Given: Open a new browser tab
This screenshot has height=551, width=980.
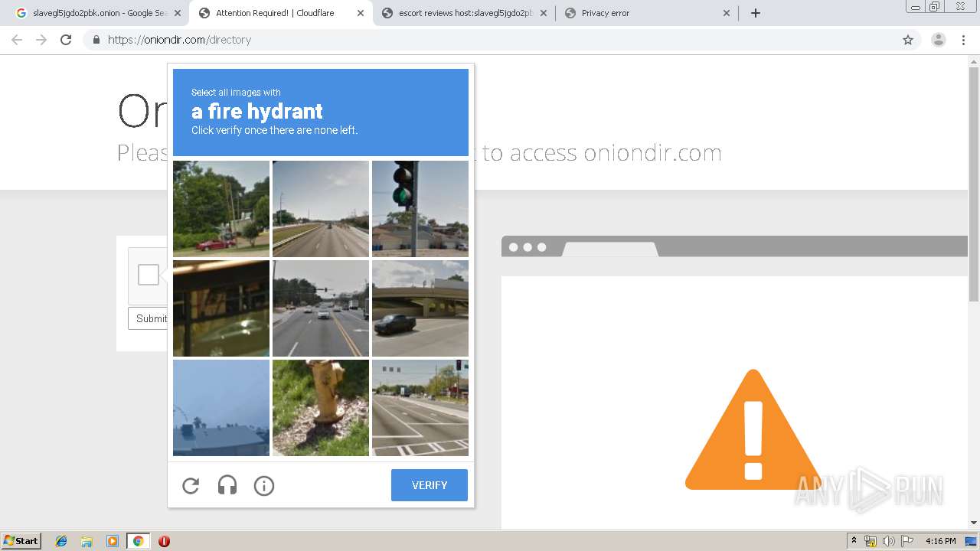Looking at the screenshot, I should (x=756, y=13).
